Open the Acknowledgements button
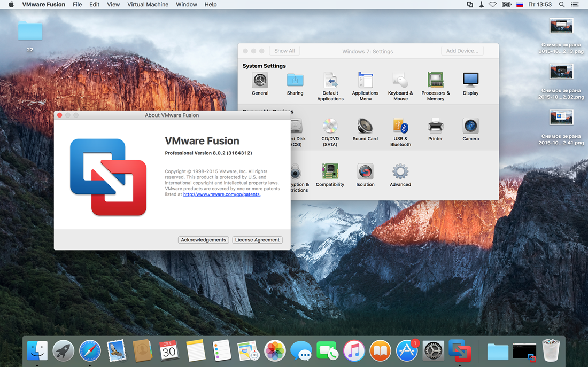Image resolution: width=588 pixels, height=367 pixels. [203, 240]
